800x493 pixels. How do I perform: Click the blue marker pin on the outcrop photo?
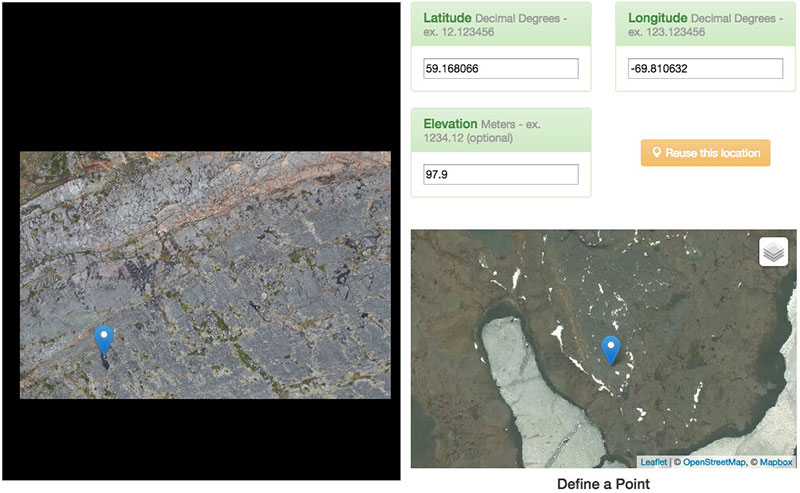(x=104, y=340)
